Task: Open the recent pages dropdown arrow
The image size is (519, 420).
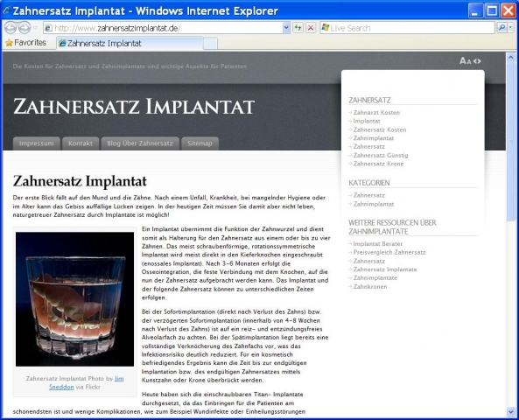Action: (35, 28)
